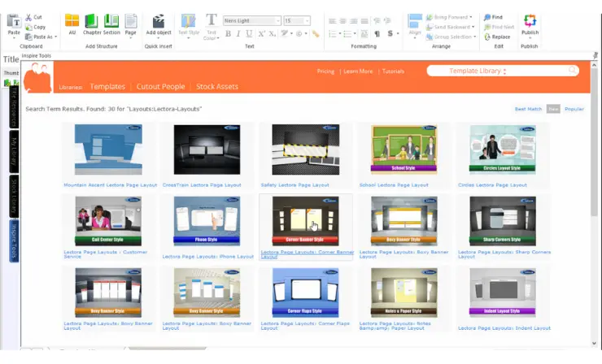
Task: Apply subscript formatting
Action: click(273, 34)
